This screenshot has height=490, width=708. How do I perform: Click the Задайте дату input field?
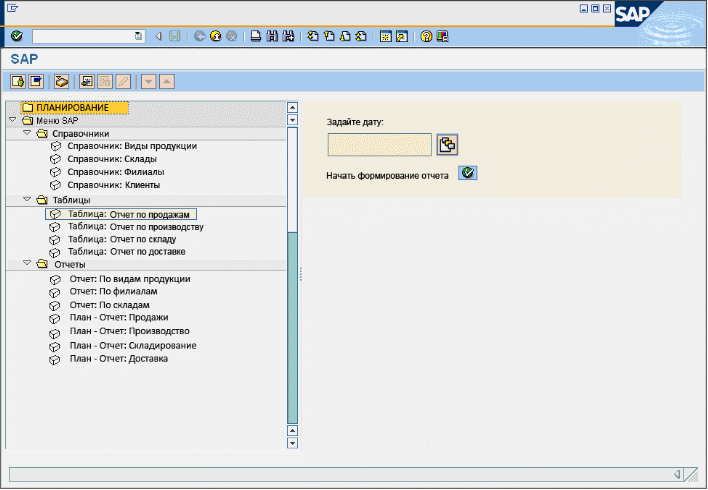[x=379, y=145]
